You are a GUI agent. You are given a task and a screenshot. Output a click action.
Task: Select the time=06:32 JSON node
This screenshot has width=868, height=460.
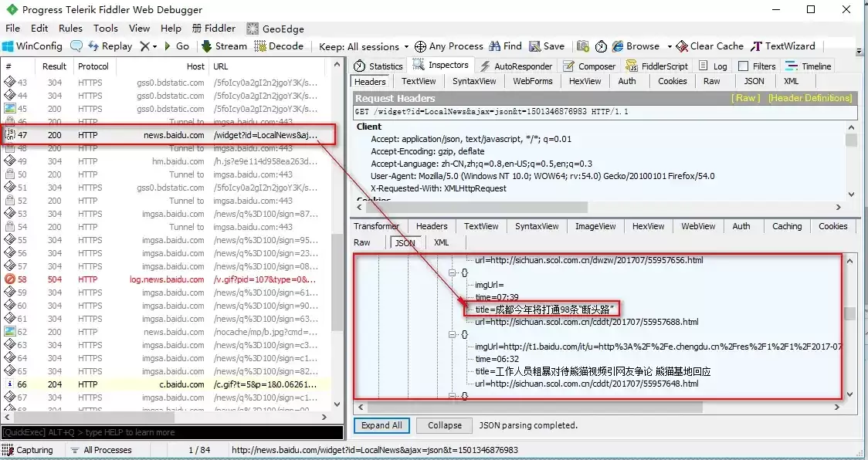[497, 359]
